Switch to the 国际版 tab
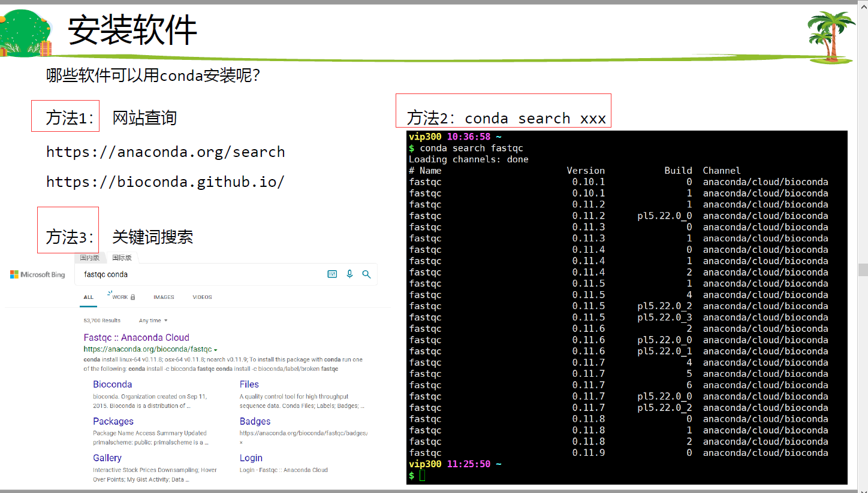 tap(122, 257)
